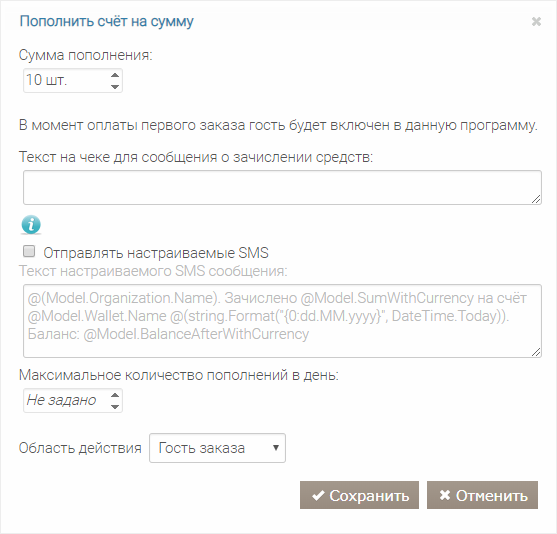
Task: Decrease Сумма пополнения with the down arrow
Action: pyautogui.click(x=115, y=87)
